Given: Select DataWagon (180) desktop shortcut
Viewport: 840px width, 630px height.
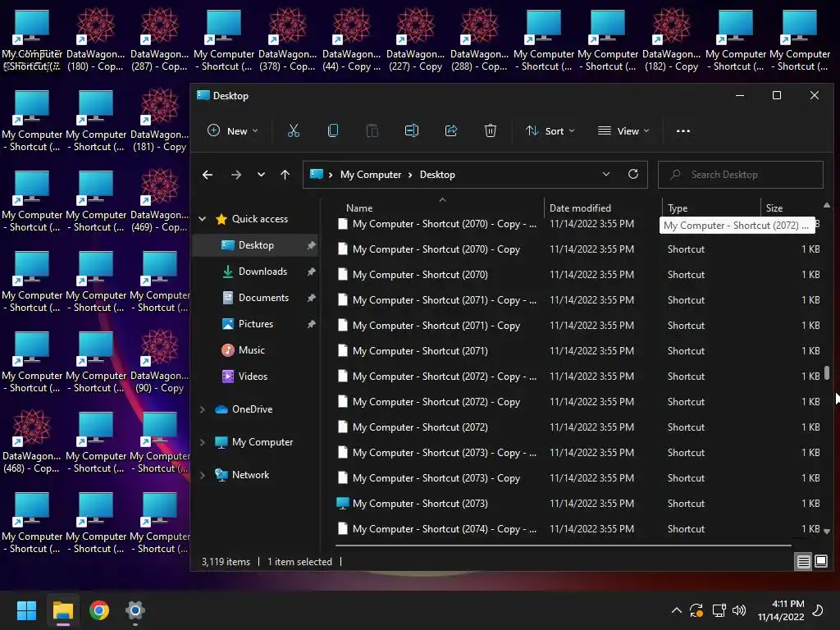Looking at the screenshot, I should (95, 39).
